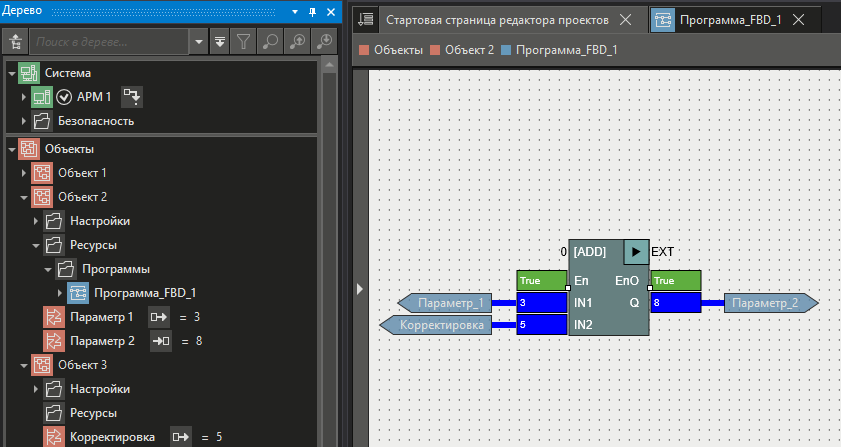The image size is (841, 447).
Task: Close the Стартовая страница редактора проектов tab
Action: [x=625, y=20]
